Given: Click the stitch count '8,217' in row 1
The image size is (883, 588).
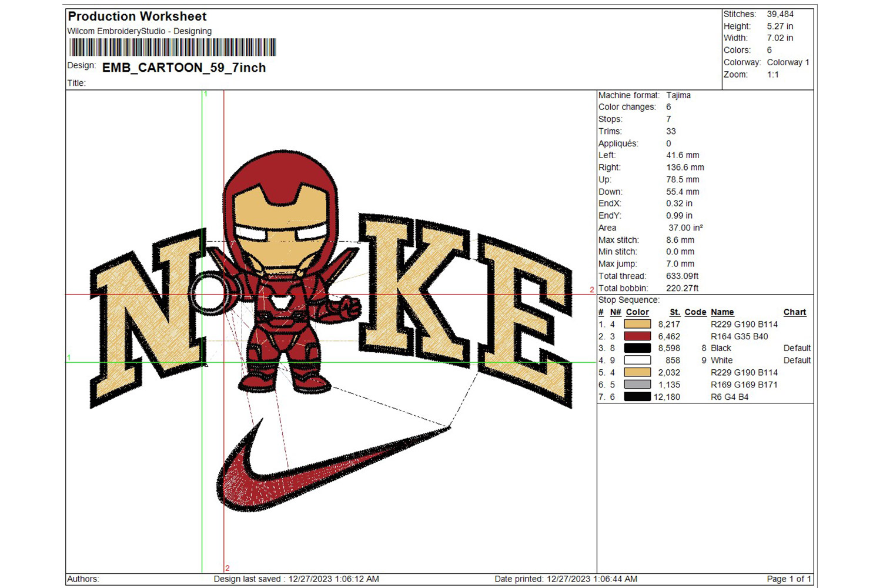Looking at the screenshot, I should click(x=669, y=324).
